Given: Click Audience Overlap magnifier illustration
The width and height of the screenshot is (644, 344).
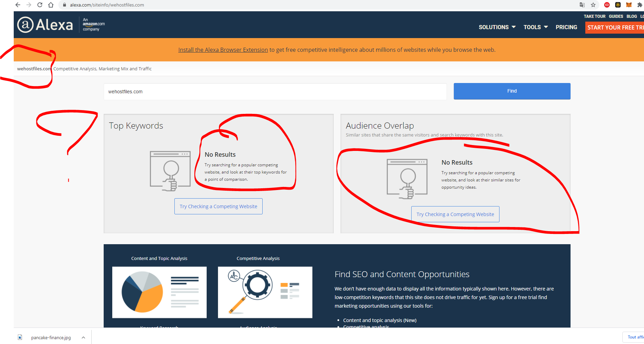Looking at the screenshot, I should [407, 179].
